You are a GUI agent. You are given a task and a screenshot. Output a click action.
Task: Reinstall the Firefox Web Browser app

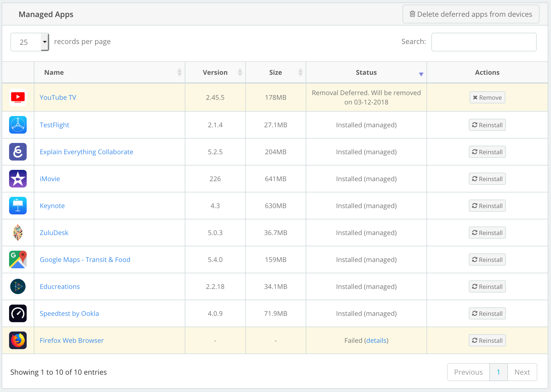click(x=487, y=341)
